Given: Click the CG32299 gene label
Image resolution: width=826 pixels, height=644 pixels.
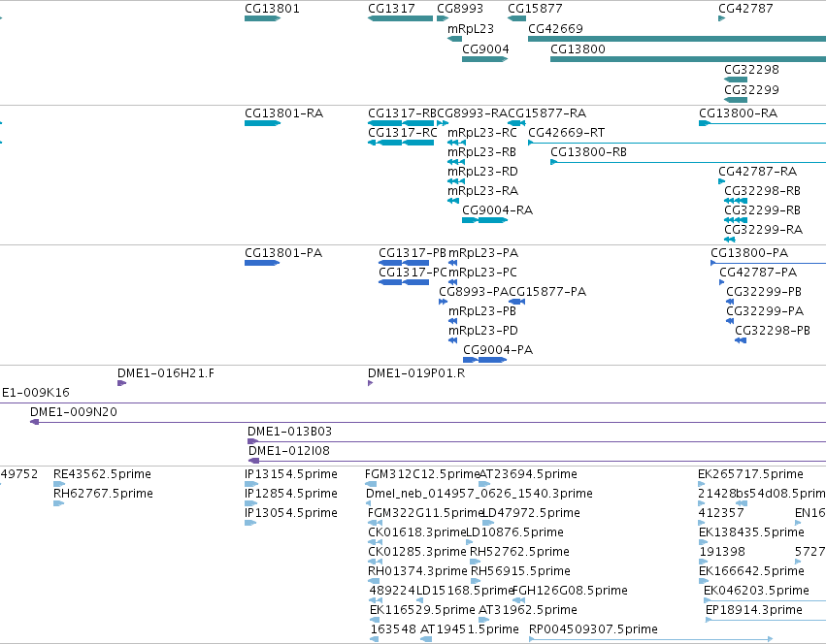Looking at the screenshot, I should [751, 89].
